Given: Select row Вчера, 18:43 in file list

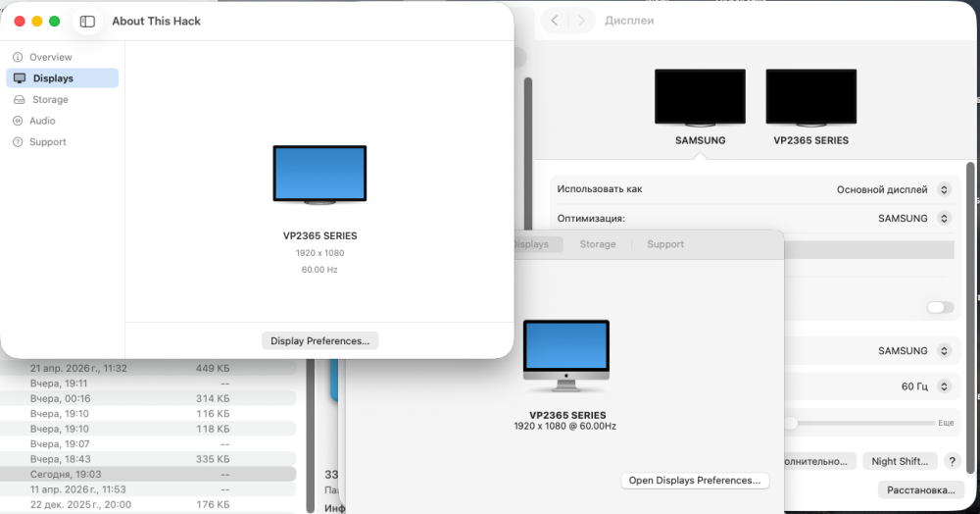Looking at the screenshot, I should pyautogui.click(x=148, y=459).
